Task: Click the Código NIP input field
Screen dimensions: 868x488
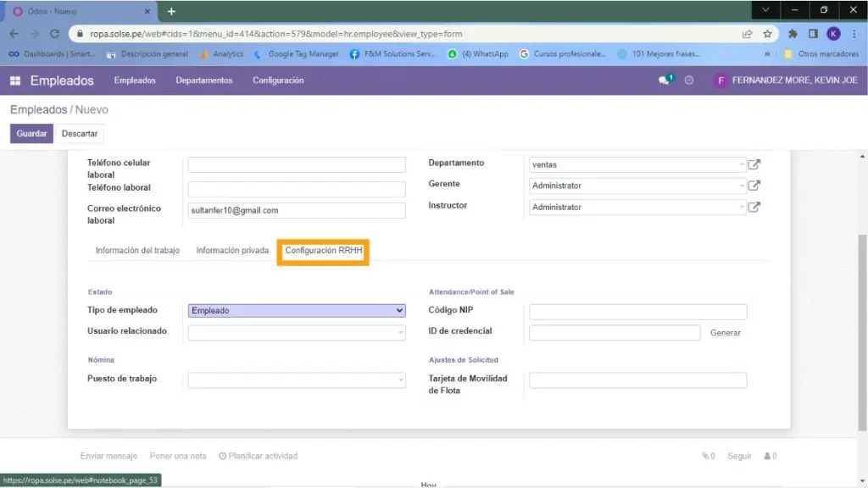Action: tap(637, 312)
